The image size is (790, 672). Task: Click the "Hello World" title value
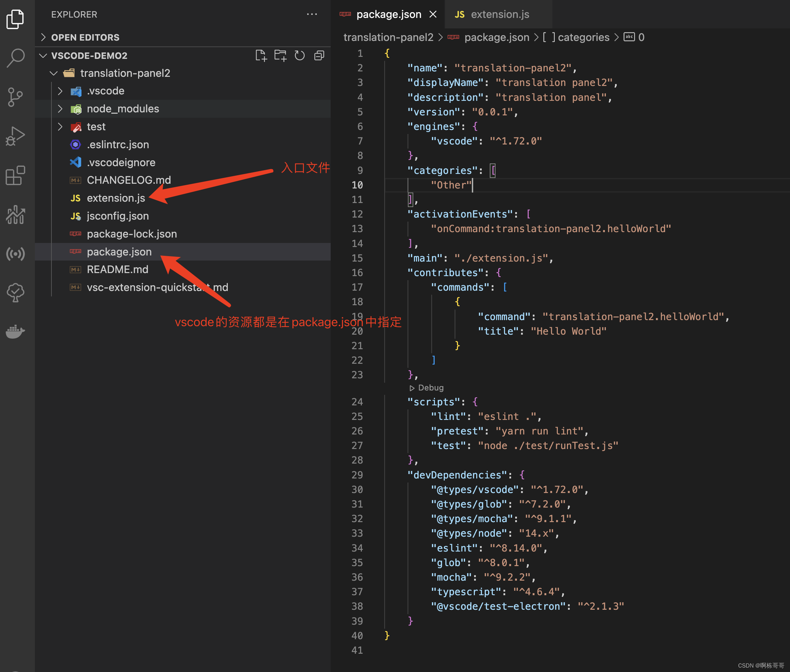(569, 331)
